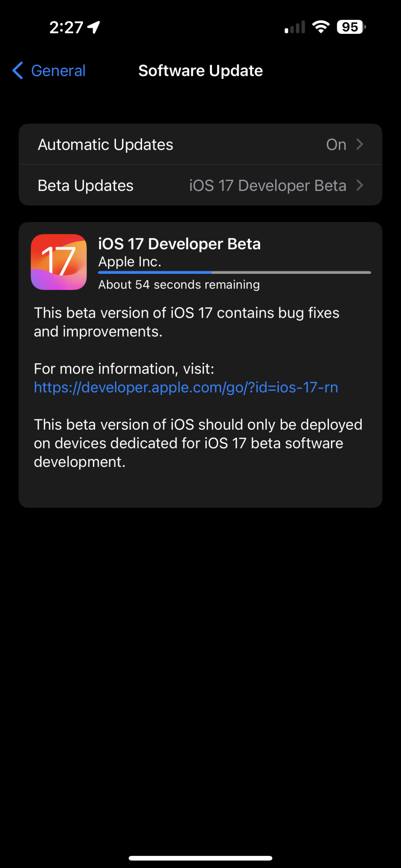This screenshot has height=868, width=401.
Task: Expand the Automatic Updates chevron
Action: 360,144
